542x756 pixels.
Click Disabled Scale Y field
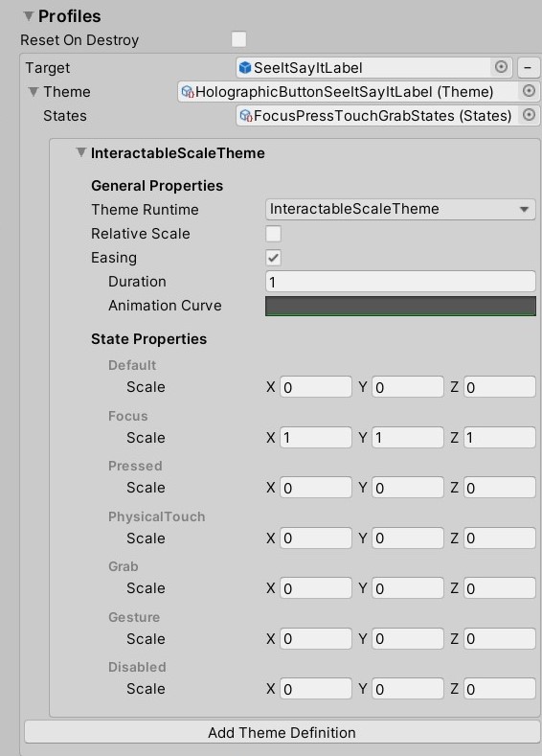point(408,689)
